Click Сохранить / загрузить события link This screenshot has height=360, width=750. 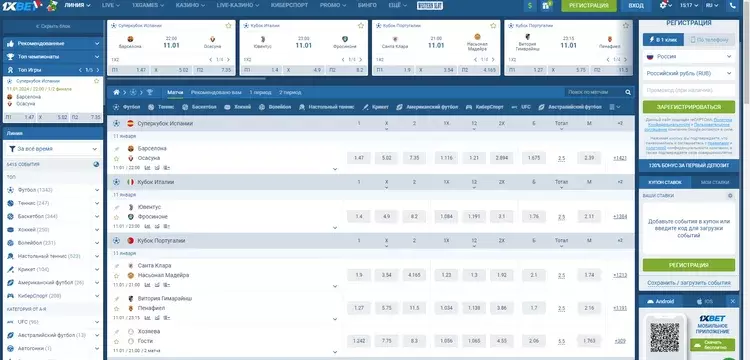coord(689,283)
